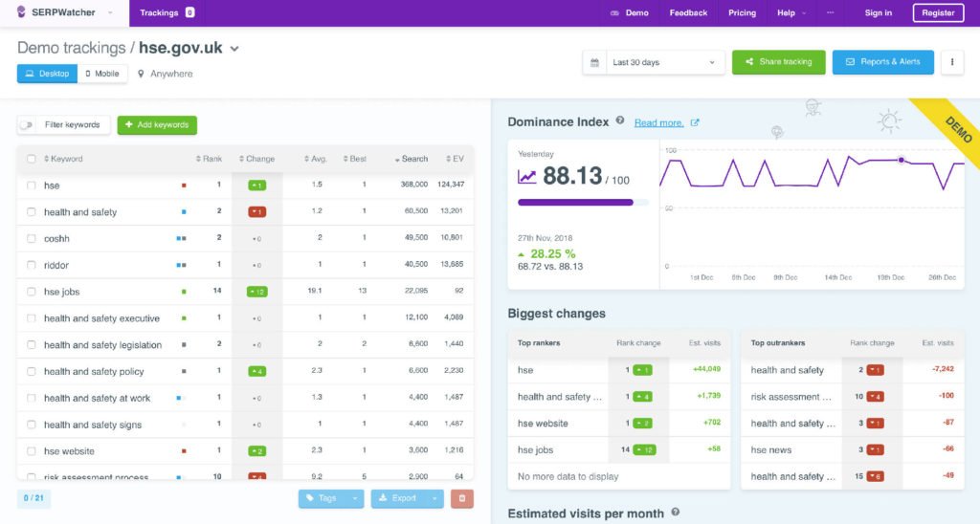Expand the hse.gov.uk tracking dropdown chevron

point(234,49)
